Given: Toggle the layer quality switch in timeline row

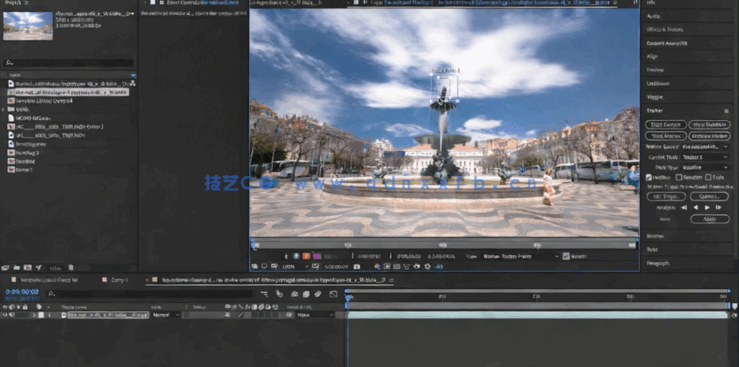Looking at the screenshot, I should (240, 315).
